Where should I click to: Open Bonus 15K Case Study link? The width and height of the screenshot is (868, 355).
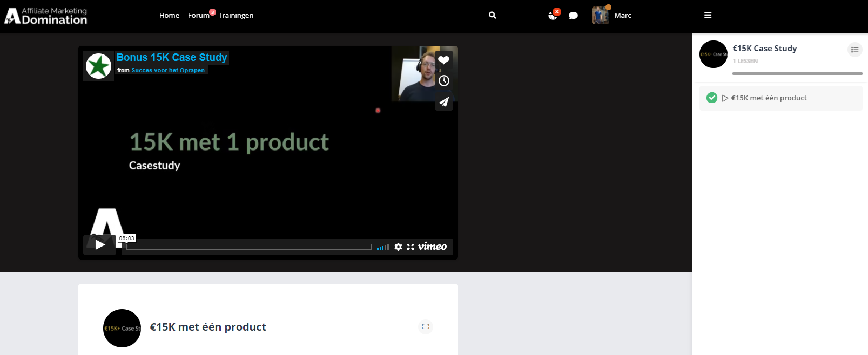[x=172, y=57]
